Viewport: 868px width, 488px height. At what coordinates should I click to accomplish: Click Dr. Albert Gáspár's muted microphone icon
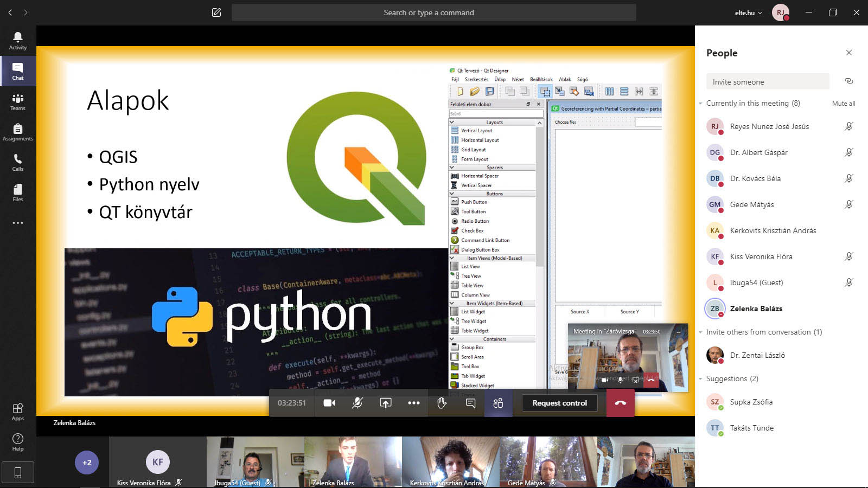tap(849, 152)
